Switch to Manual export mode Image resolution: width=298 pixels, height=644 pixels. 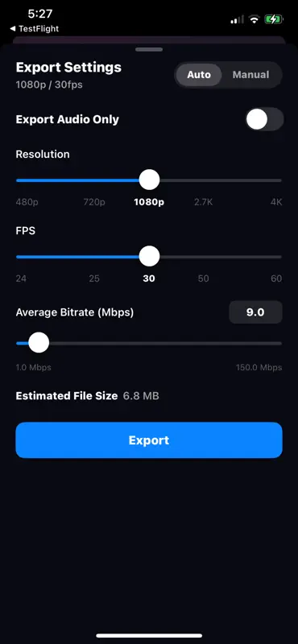click(250, 75)
